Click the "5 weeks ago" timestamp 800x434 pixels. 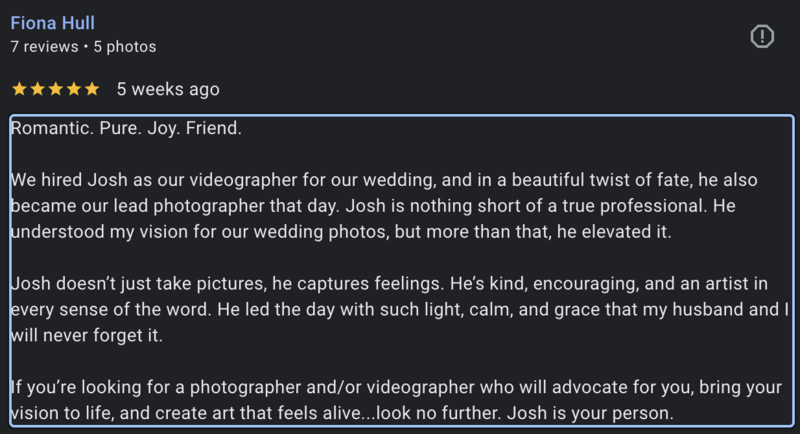click(167, 89)
